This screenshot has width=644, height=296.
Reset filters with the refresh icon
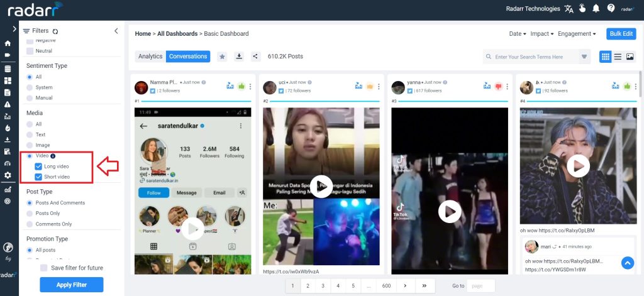55,31
